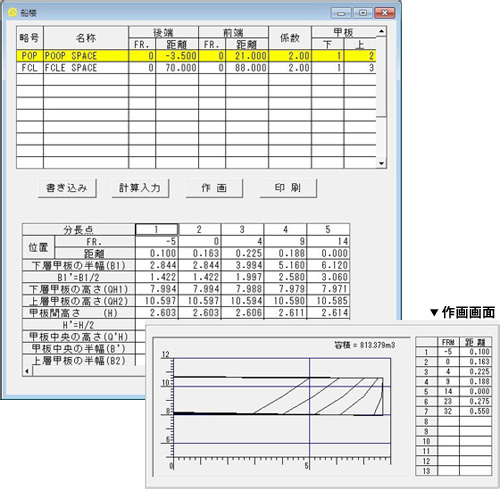Select the POP abbreviation cell
Image resolution: width=500 pixels, height=490 pixels.
coord(30,56)
